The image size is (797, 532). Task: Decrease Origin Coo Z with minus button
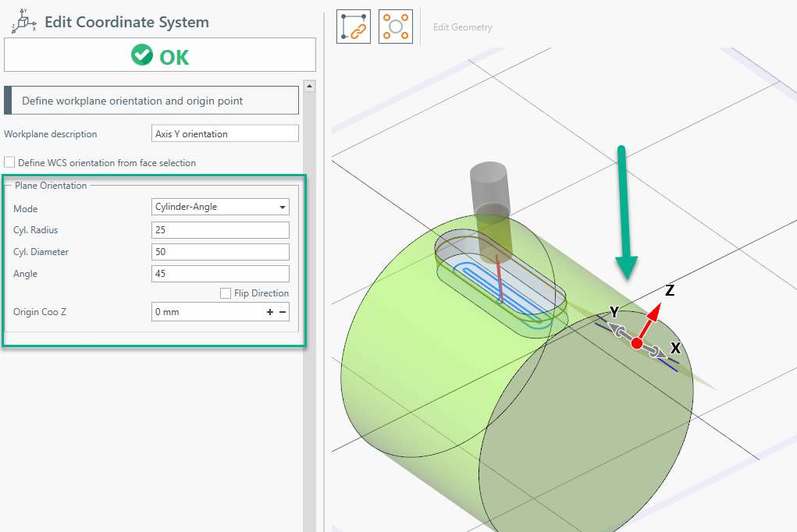click(x=283, y=312)
